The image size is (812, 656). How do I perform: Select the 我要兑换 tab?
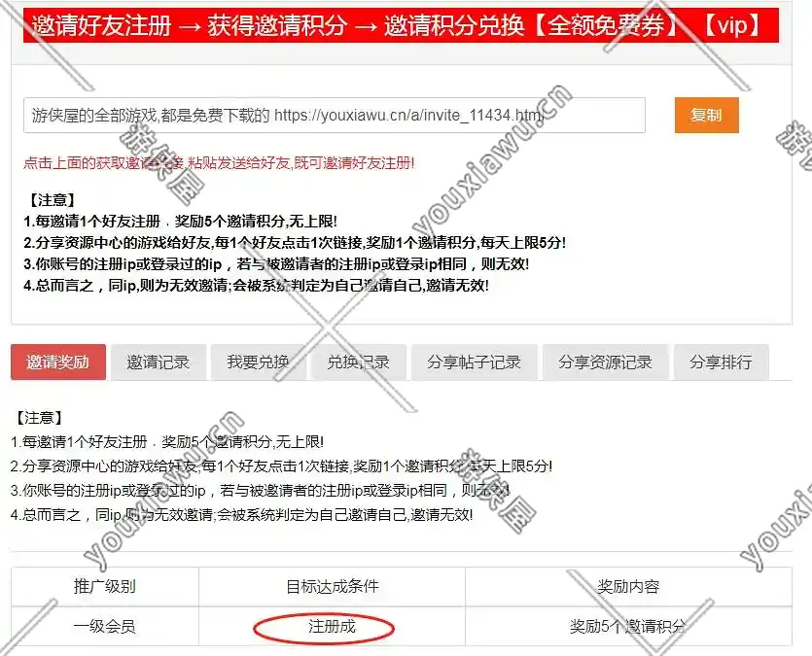point(258,363)
